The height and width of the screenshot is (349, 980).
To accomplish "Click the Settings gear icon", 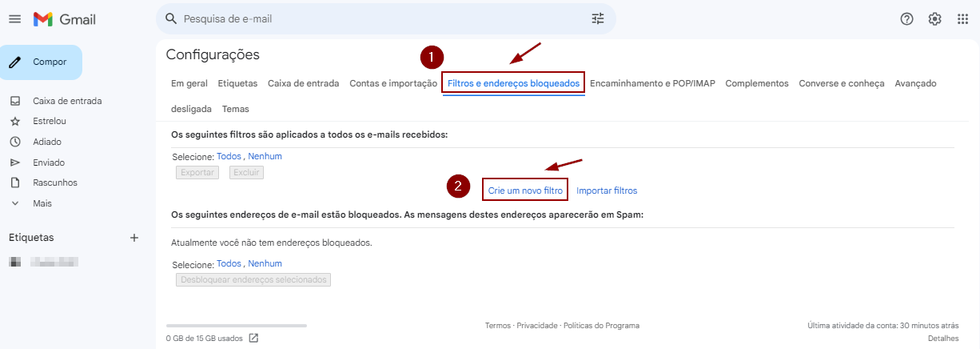I will (x=934, y=19).
